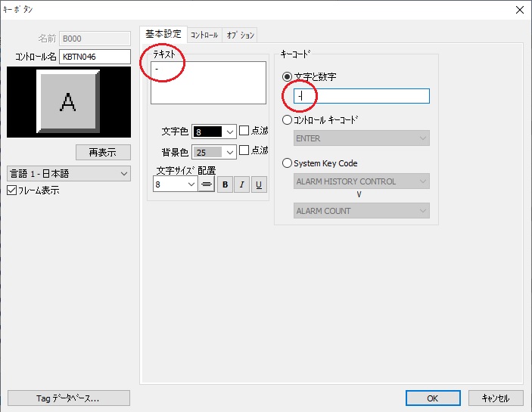This screenshot has width=532, height=412.
Task: Click the コントロール名 field KBTN046
Action: tap(95, 57)
